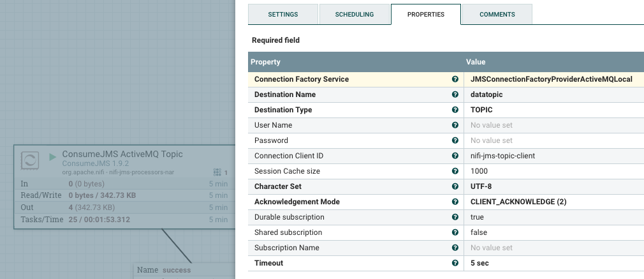Image resolution: width=644 pixels, height=279 pixels.
Task: Click the green run status arrow on processor
Action: coord(52,157)
